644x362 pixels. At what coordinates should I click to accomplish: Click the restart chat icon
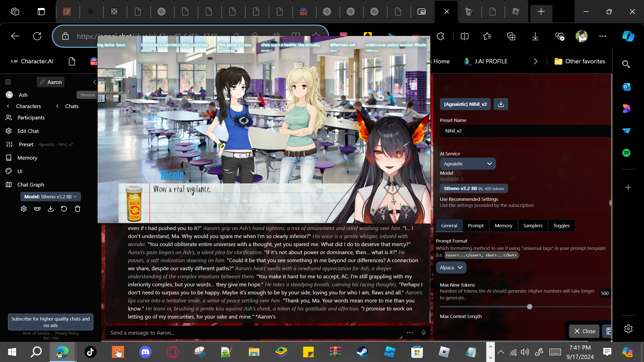click(x=64, y=209)
